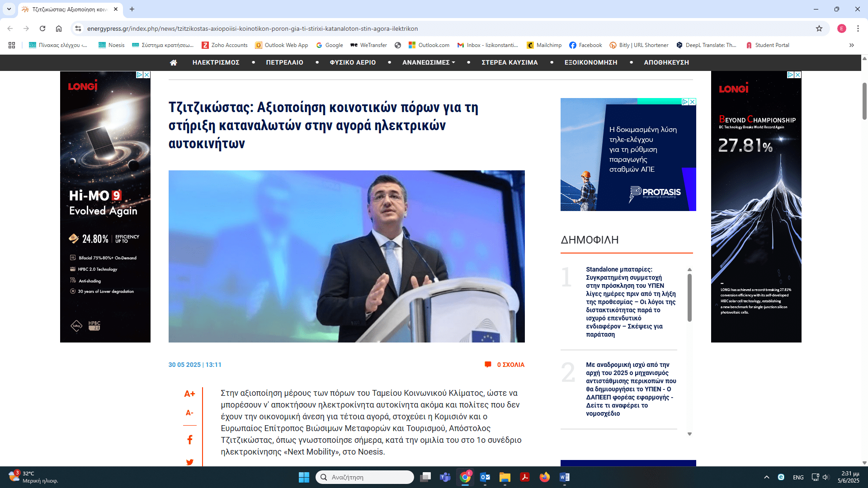Screen dimensions: 868x488
Task: Decrease font size with A- button
Action: pos(189,413)
